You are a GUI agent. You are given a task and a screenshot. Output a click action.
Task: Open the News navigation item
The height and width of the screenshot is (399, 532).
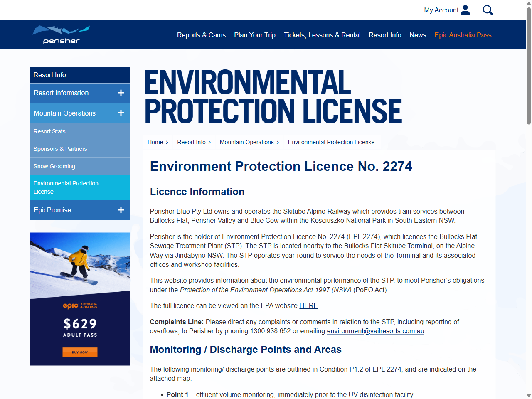coord(418,35)
